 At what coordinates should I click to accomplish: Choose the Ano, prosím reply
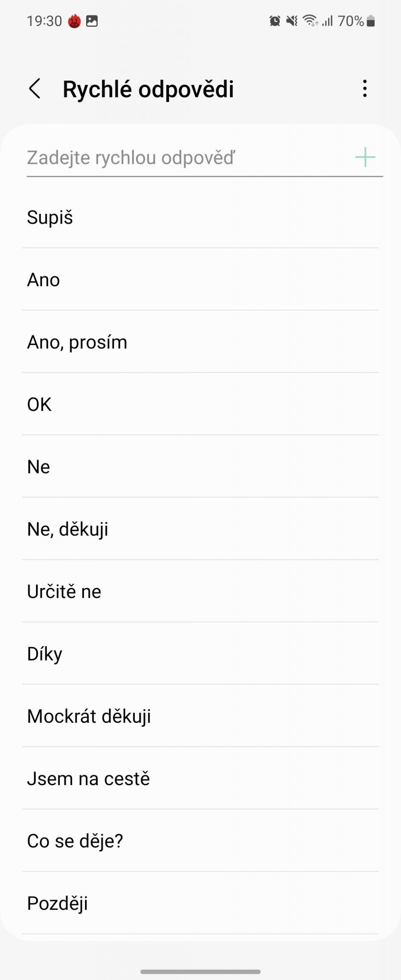pyautogui.click(x=200, y=342)
